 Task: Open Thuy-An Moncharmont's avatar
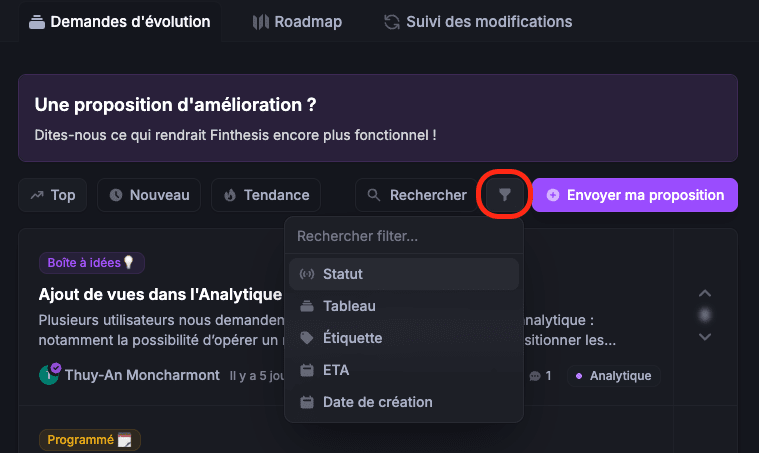(x=49, y=375)
